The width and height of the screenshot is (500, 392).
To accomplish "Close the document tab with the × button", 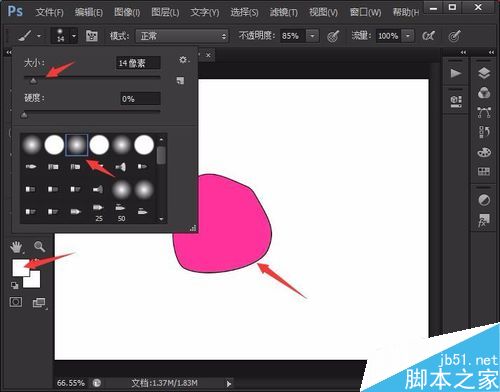I will pyautogui.click(x=208, y=55).
